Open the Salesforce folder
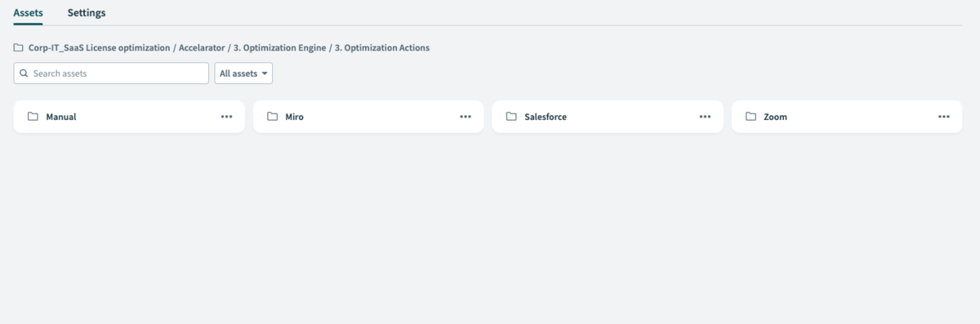Viewport: 980px width, 324px height. (608, 117)
